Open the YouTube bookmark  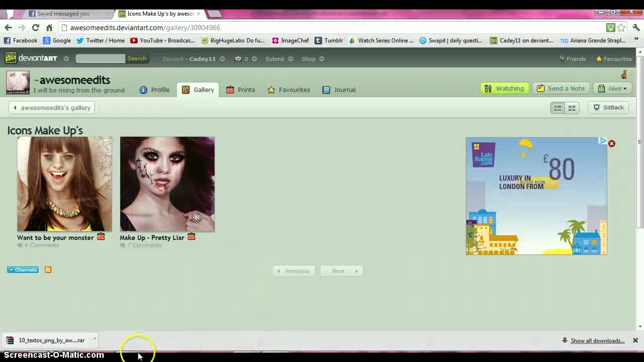[163, 41]
